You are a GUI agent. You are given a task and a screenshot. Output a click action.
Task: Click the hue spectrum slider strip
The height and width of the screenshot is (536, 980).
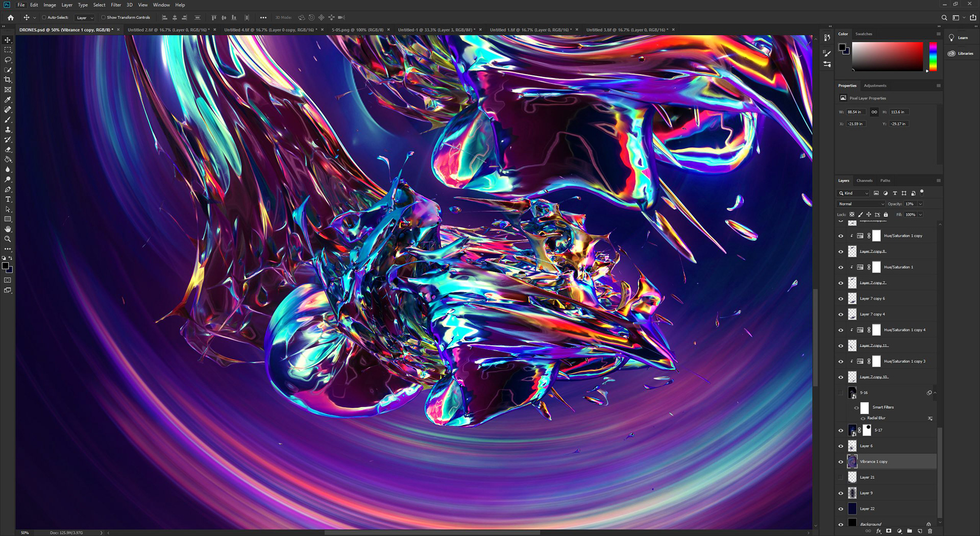pyautogui.click(x=933, y=56)
